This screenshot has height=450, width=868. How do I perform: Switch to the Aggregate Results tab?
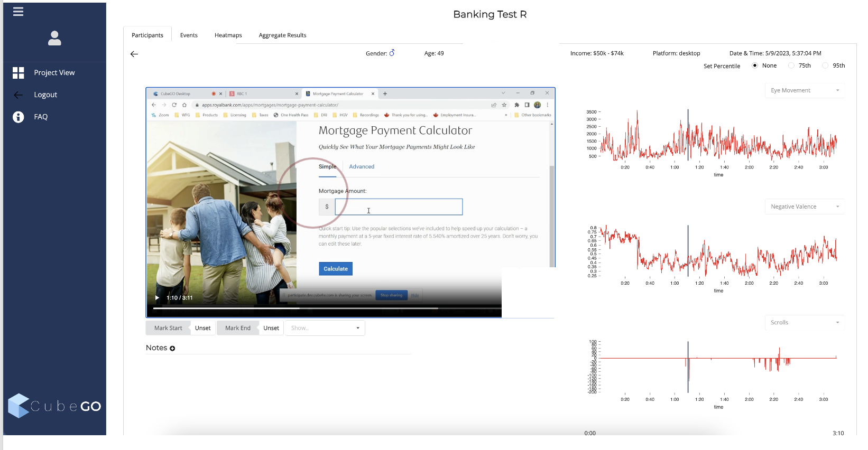[283, 35]
